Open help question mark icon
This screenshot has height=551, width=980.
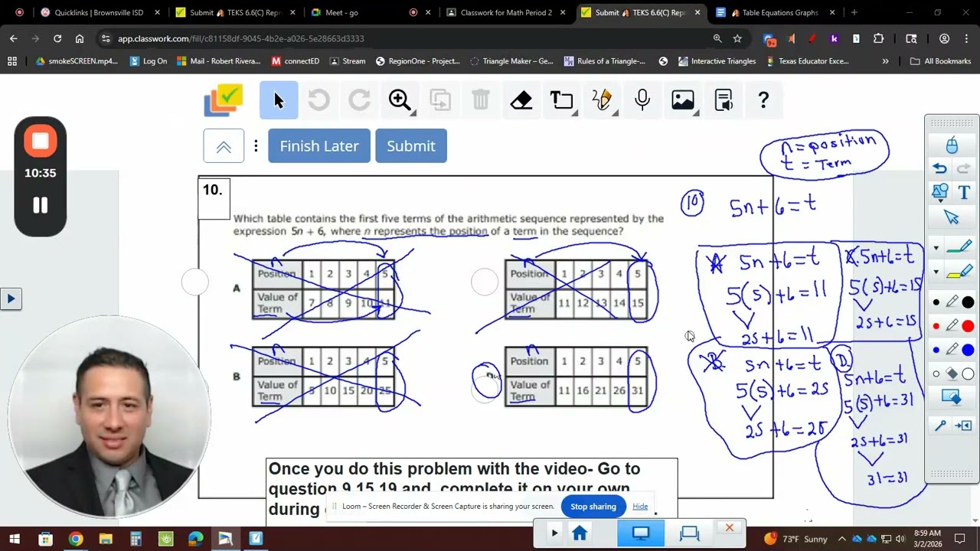tap(763, 100)
